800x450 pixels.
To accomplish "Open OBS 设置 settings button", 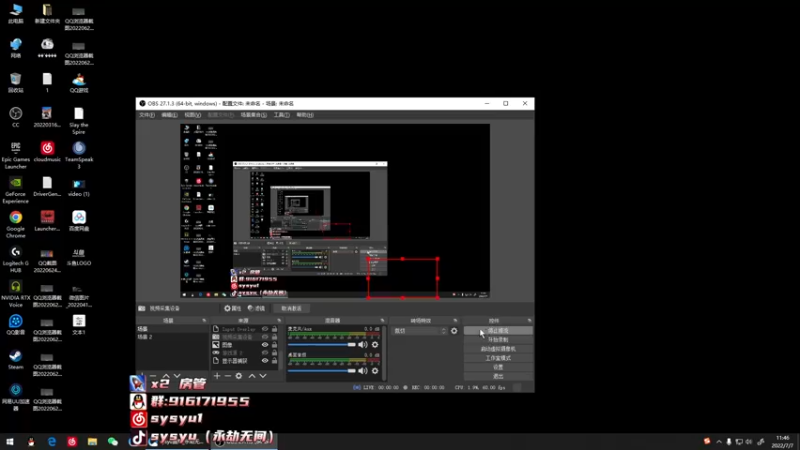I will coord(498,367).
